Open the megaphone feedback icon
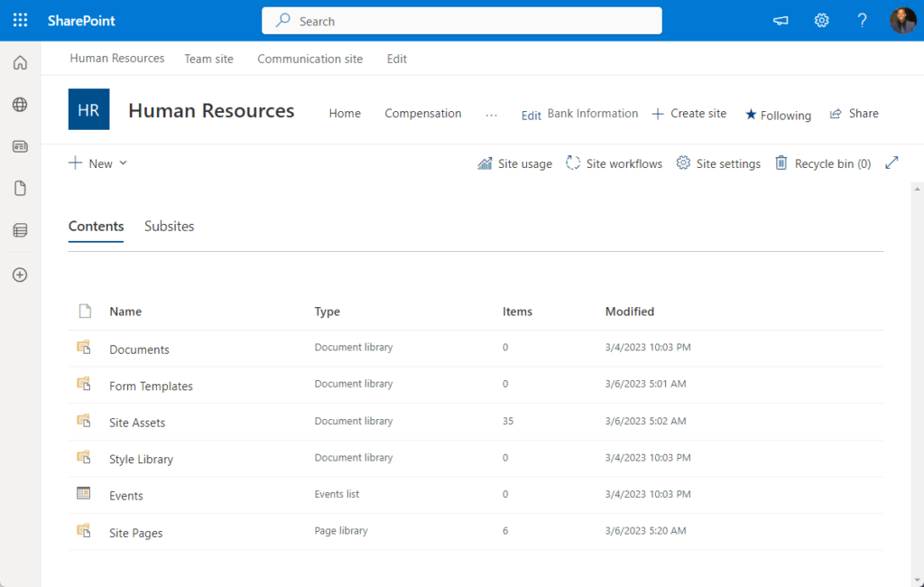The width and height of the screenshot is (924, 587). (x=781, y=21)
